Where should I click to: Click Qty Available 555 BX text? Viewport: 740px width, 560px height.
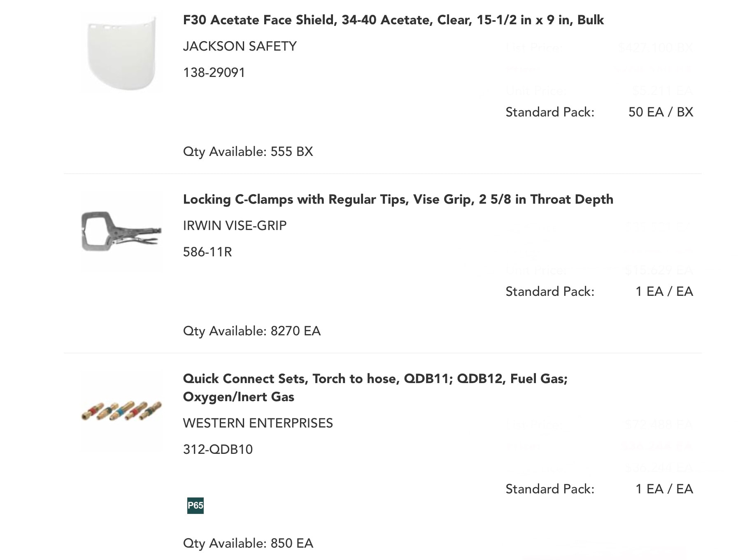[x=248, y=151]
